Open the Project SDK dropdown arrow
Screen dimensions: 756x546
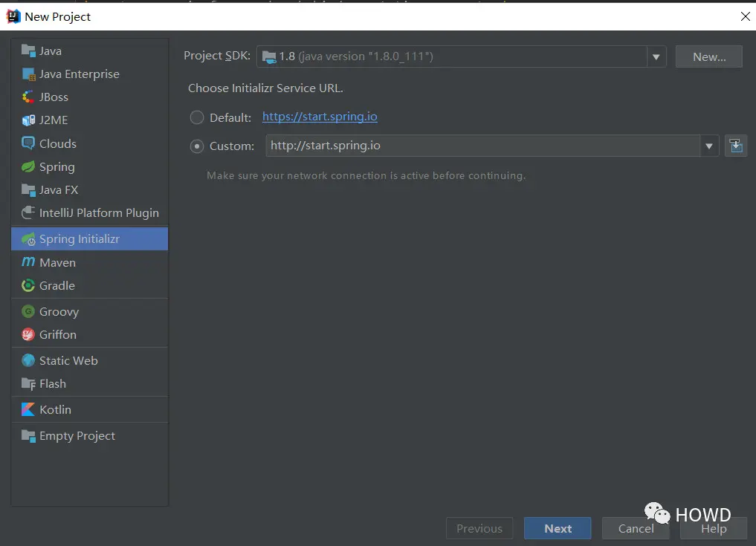click(x=656, y=57)
